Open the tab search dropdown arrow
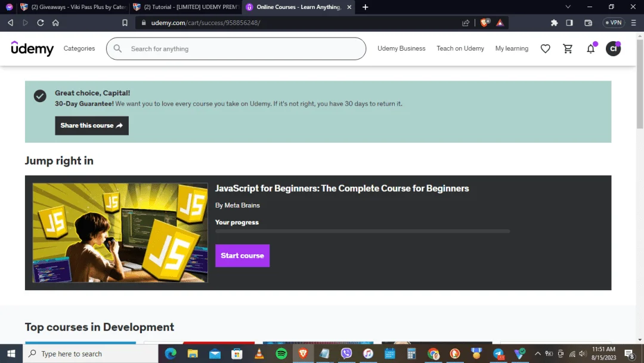 (568, 7)
